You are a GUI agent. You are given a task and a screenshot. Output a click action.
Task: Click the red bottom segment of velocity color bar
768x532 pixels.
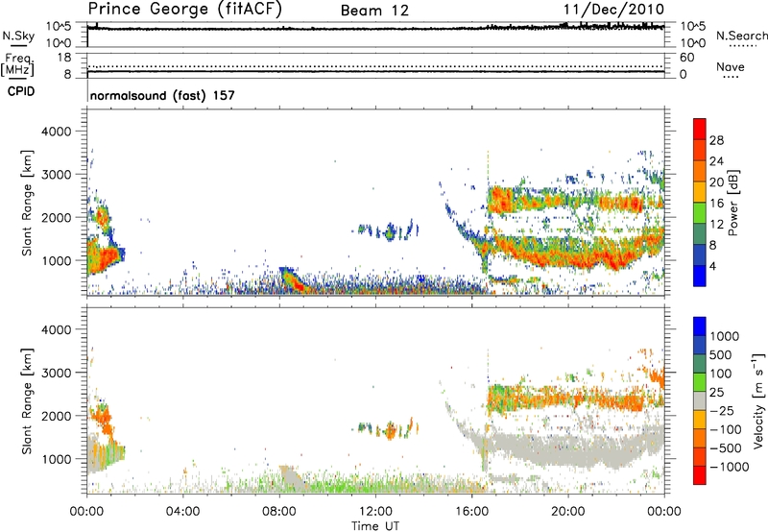point(700,475)
